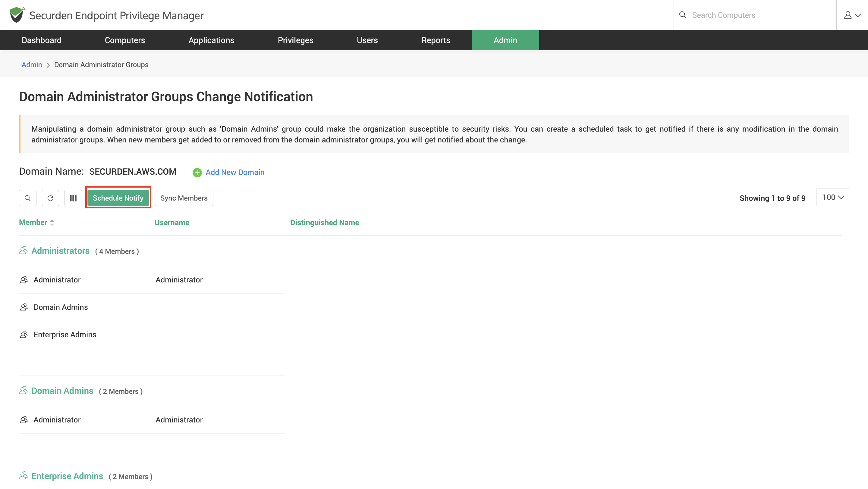Click the green plus Add Domain icon

coord(197,173)
